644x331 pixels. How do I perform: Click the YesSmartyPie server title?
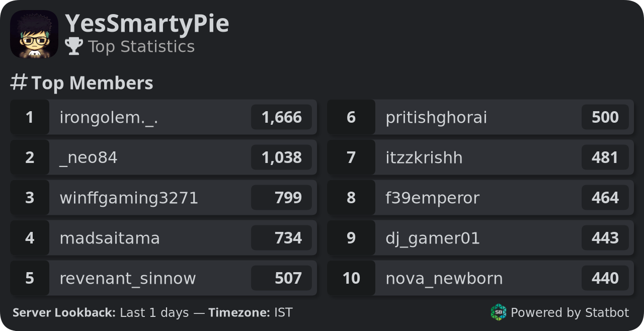click(147, 23)
